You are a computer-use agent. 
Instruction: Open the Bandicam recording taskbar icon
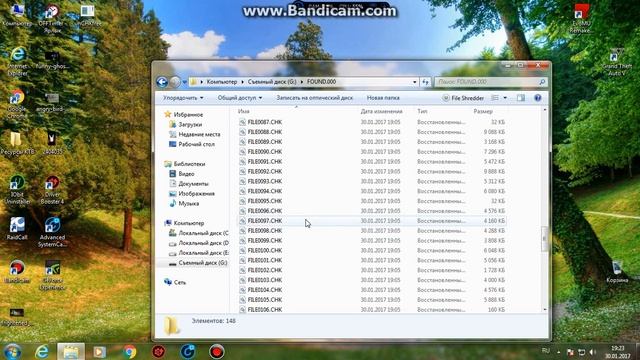coord(217,352)
